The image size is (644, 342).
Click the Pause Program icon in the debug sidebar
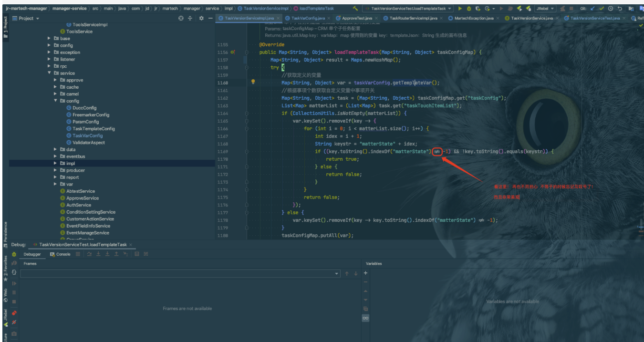tap(14, 292)
